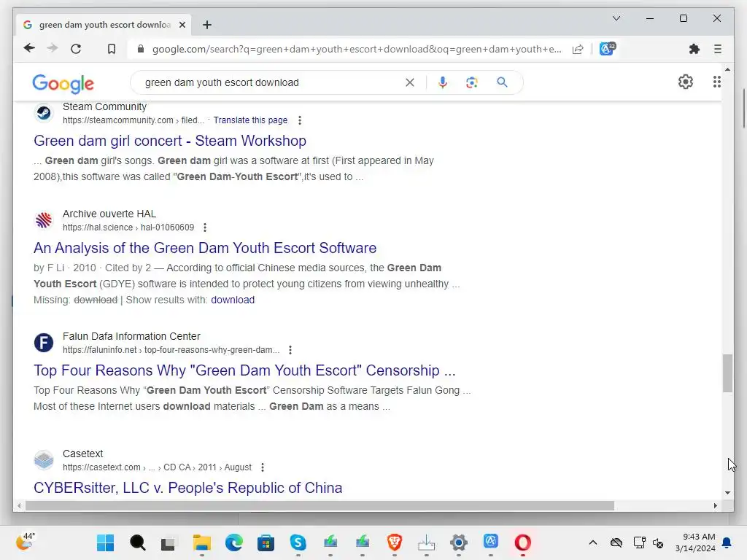This screenshot has width=747, height=560.
Task: Open more options for Steam Community result
Action: 300,120
